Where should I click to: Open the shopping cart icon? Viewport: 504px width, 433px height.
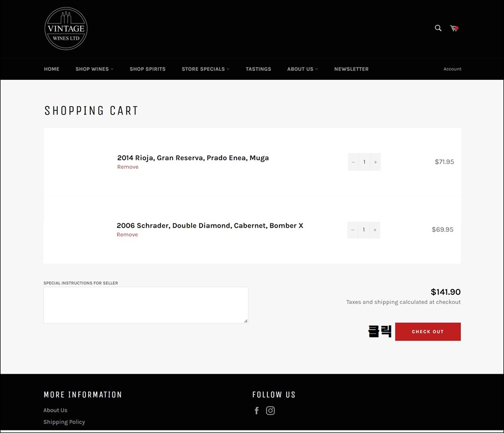[x=454, y=28]
